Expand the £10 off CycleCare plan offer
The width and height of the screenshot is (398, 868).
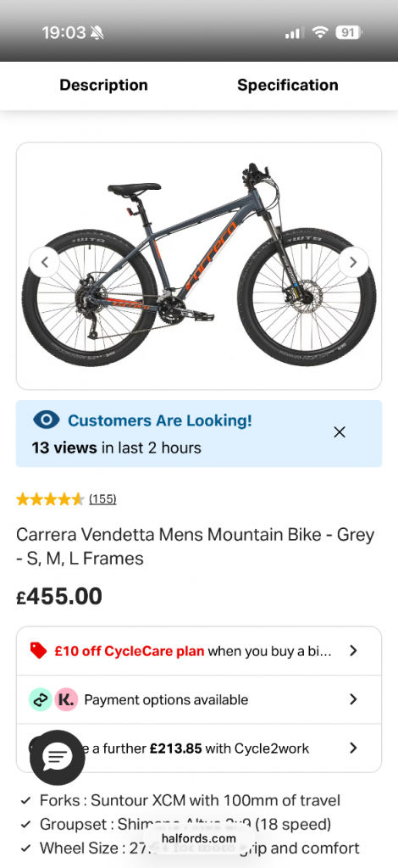199,651
